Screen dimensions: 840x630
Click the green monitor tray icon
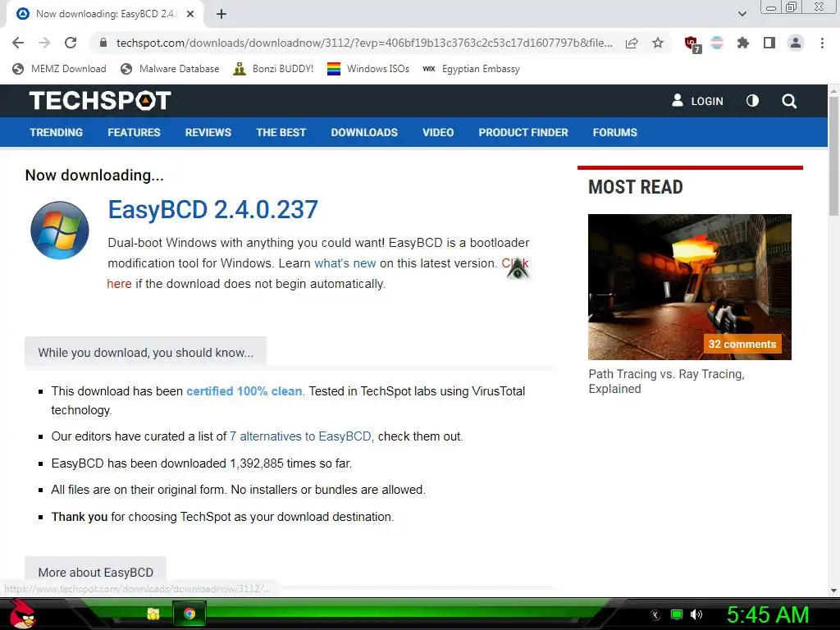677,614
